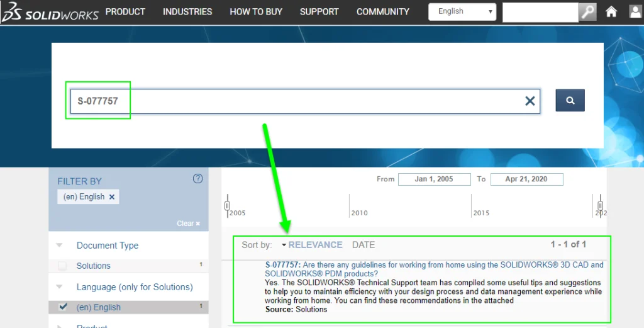This screenshot has width=644, height=328.
Task: Collapse the Language filter section
Action: (x=60, y=287)
